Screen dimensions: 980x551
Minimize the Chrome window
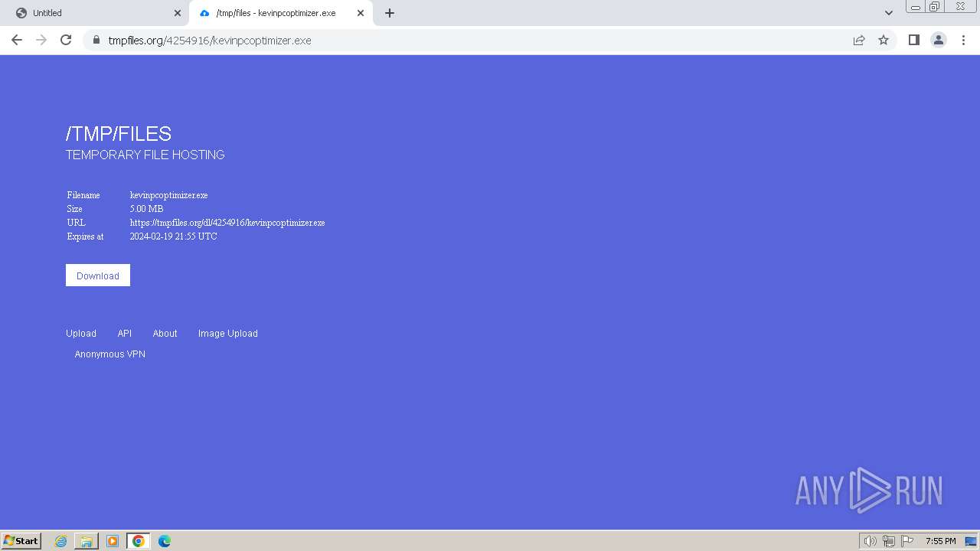click(x=916, y=7)
